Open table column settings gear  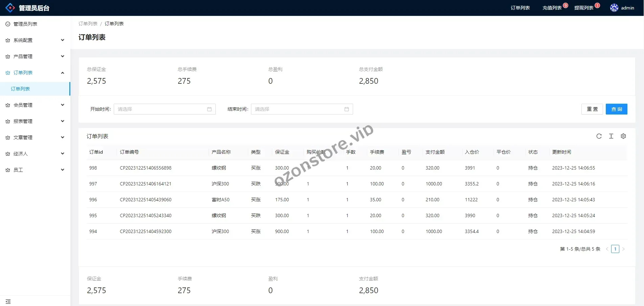pos(623,136)
